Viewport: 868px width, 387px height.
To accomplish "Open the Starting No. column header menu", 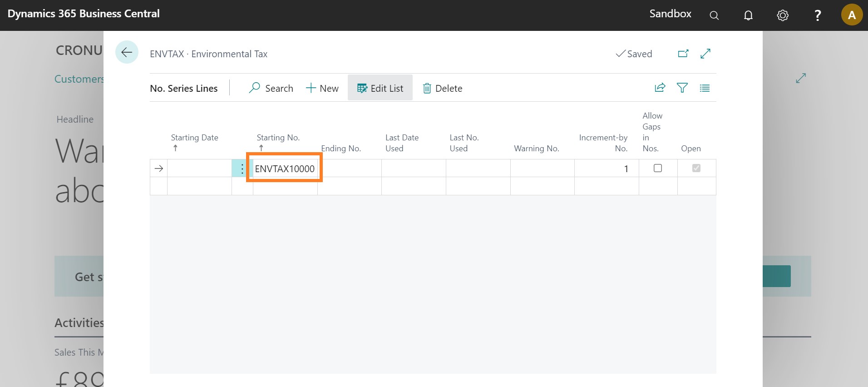I will pyautogui.click(x=278, y=138).
